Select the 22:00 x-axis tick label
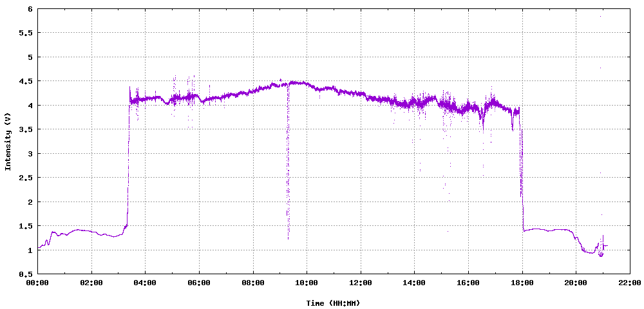Viewport: 644px width, 309px height. click(630, 283)
